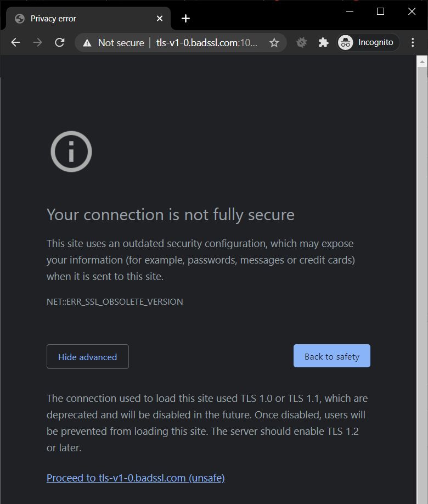Click the forward navigation arrow
This screenshot has width=428, height=504.
(38, 42)
